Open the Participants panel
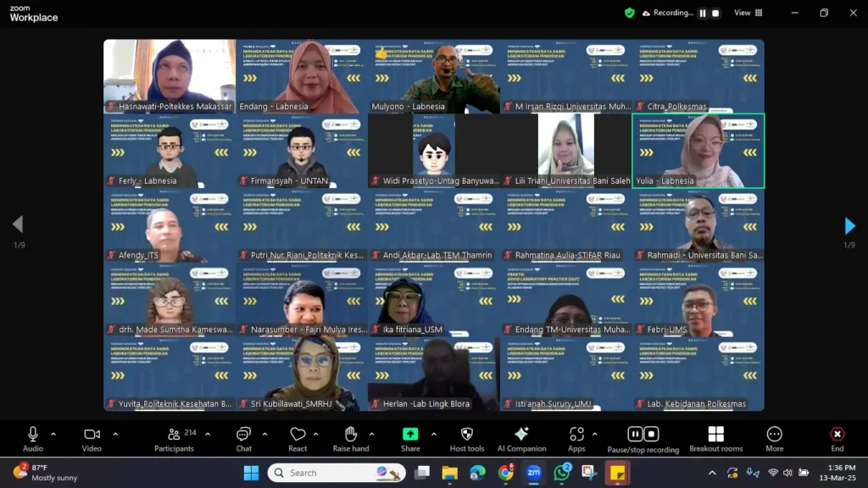 175,437
